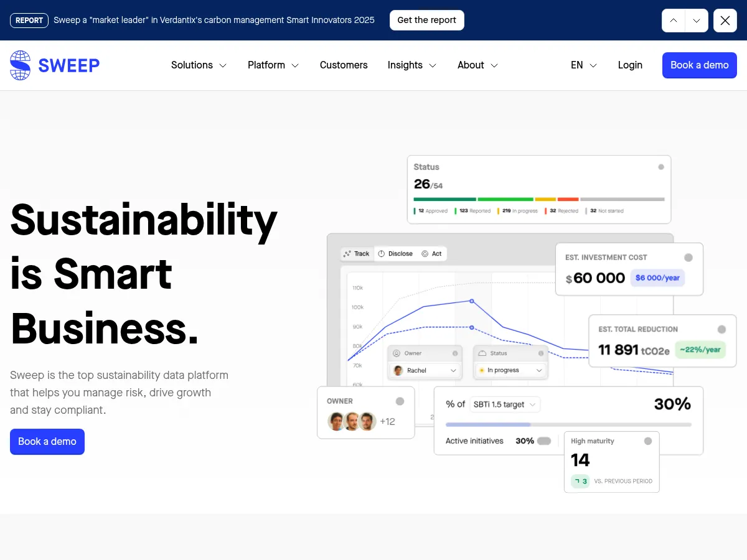This screenshot has width=747, height=560.
Task: Click the owner avatars group
Action: (x=352, y=422)
